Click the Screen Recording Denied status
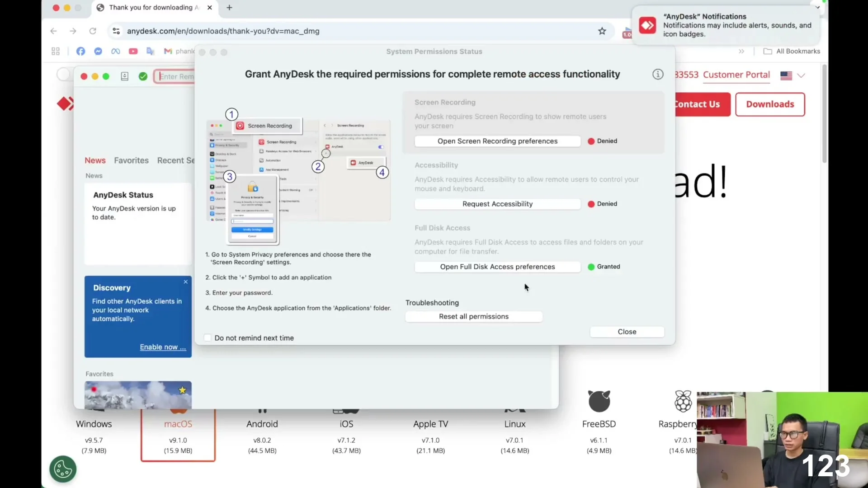This screenshot has width=868, height=488. [603, 141]
